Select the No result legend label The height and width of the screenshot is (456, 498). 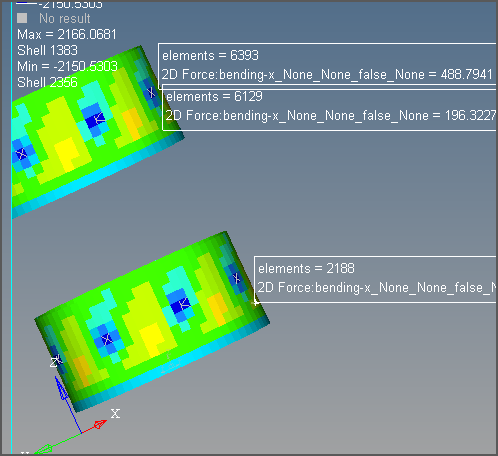65,19
